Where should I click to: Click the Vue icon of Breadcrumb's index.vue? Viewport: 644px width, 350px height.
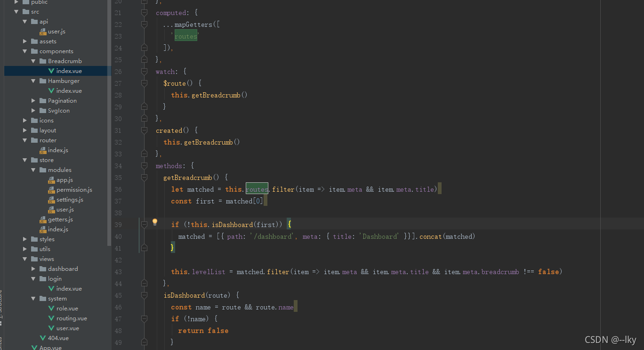click(x=51, y=71)
